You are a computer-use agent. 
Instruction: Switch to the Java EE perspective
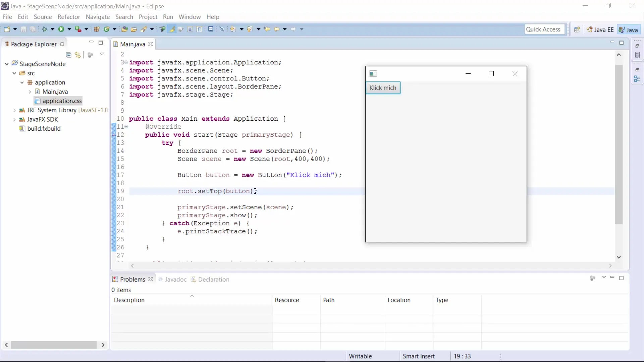tap(600, 29)
